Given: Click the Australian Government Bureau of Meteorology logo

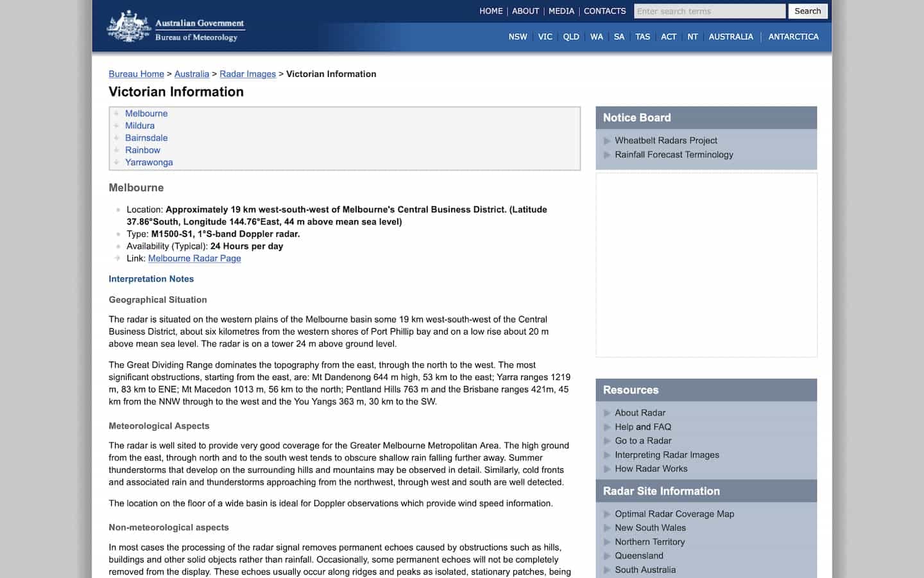Looking at the screenshot, I should pos(176,27).
